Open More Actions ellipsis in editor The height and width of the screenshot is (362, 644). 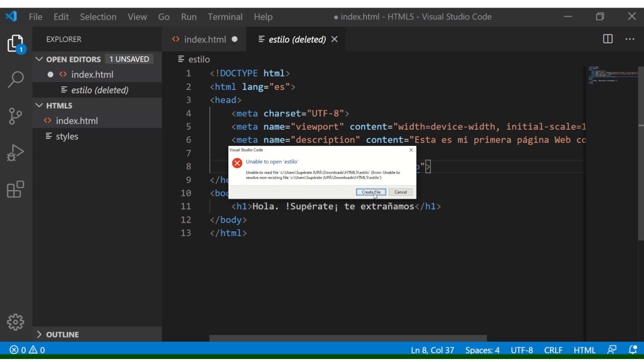pos(630,39)
